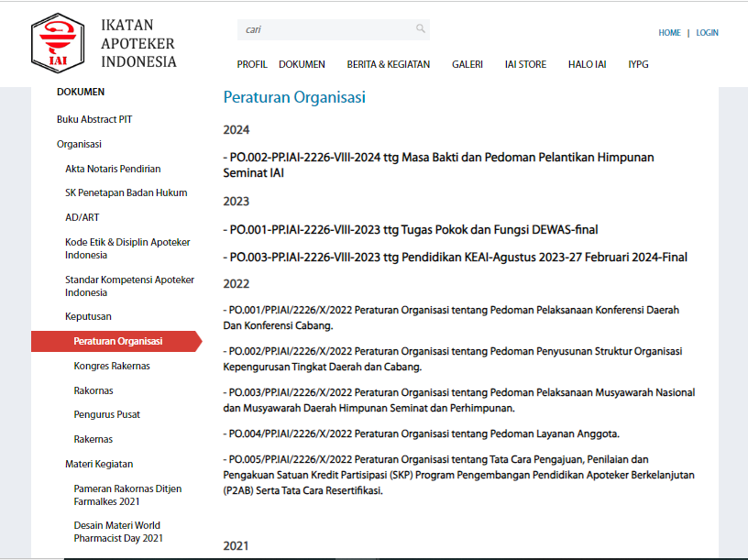Image resolution: width=748 pixels, height=560 pixels.
Task: Open the DOKUMEN menu
Action: (x=302, y=64)
